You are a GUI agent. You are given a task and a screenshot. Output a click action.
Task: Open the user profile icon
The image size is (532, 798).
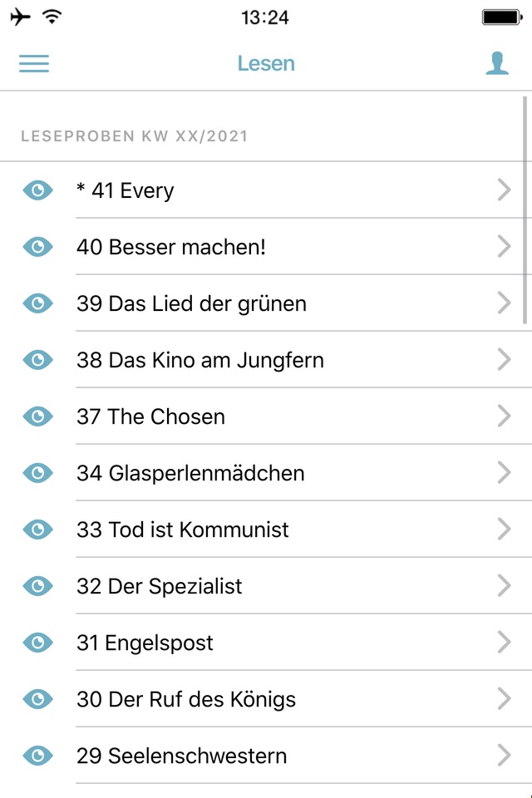point(497,64)
